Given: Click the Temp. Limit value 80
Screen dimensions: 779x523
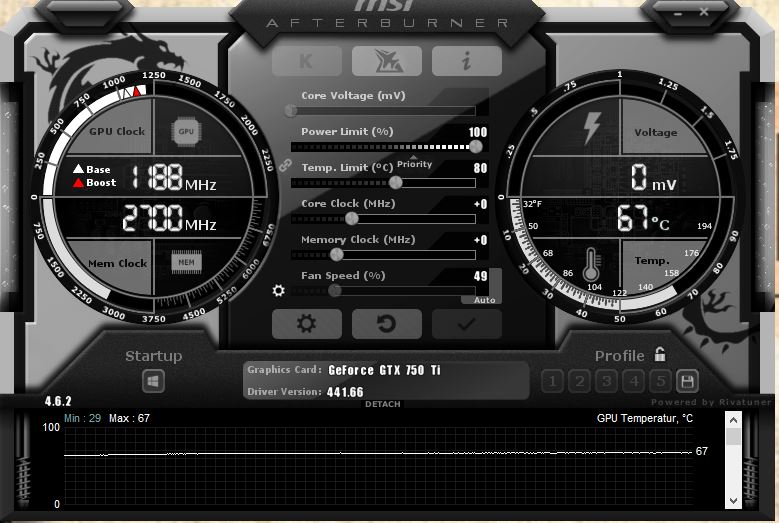Looking at the screenshot, I should (x=480, y=168).
